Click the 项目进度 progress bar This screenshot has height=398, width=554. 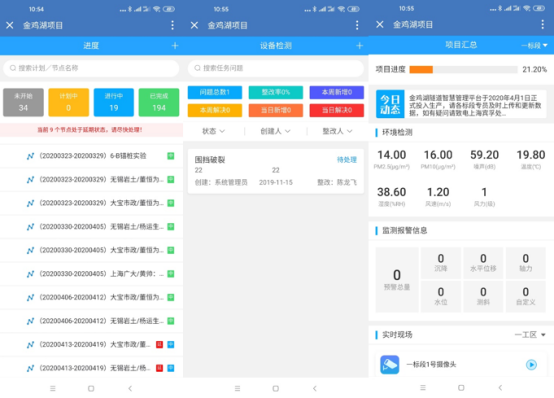click(464, 69)
